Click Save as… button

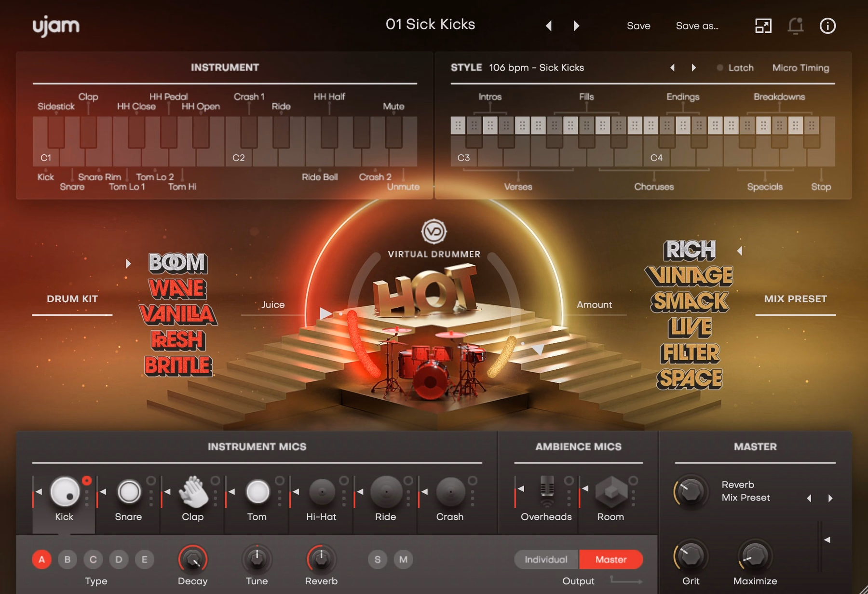[x=697, y=26]
